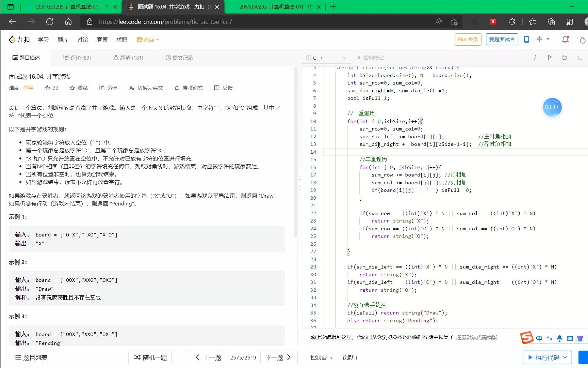Reset code with the undo arrow icon
This screenshot has height=368, width=588.
[564, 58]
